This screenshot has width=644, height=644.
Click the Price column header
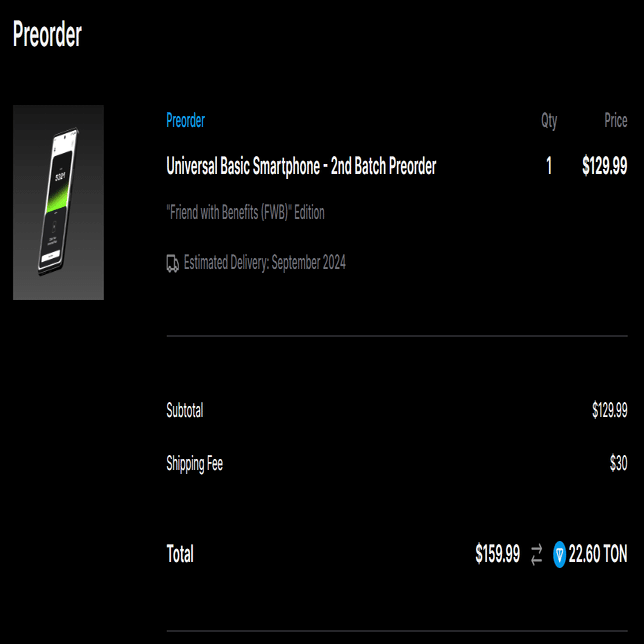tap(616, 120)
